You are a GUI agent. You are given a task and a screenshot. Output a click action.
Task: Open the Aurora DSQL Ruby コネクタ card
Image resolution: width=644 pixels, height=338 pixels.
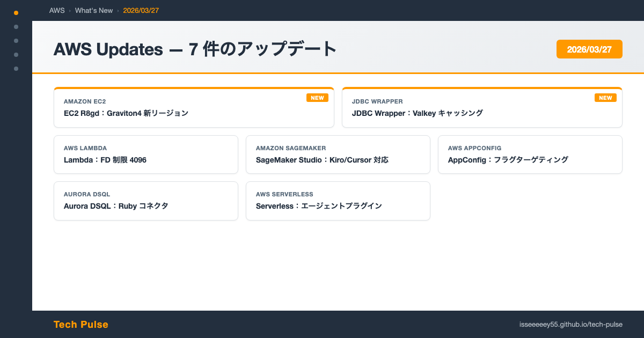145,201
